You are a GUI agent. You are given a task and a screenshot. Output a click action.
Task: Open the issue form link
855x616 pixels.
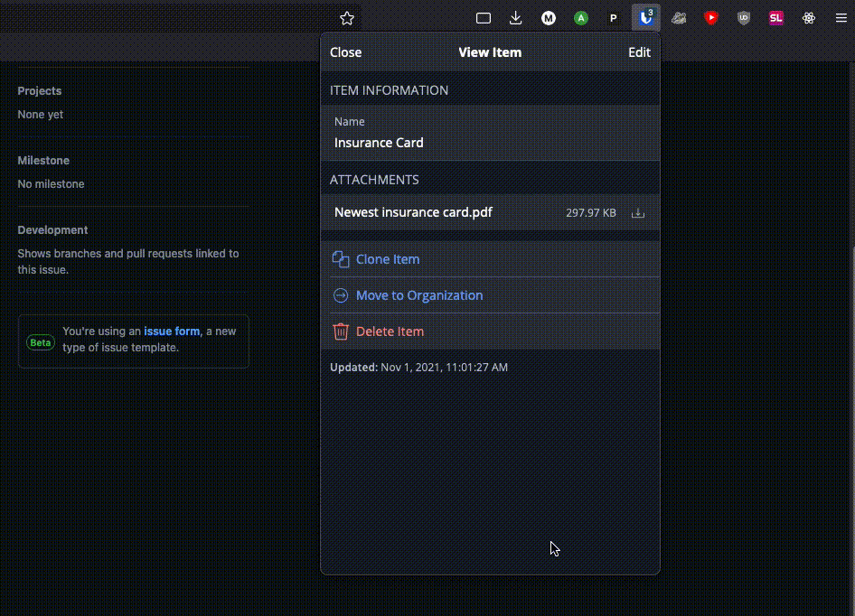(x=172, y=331)
